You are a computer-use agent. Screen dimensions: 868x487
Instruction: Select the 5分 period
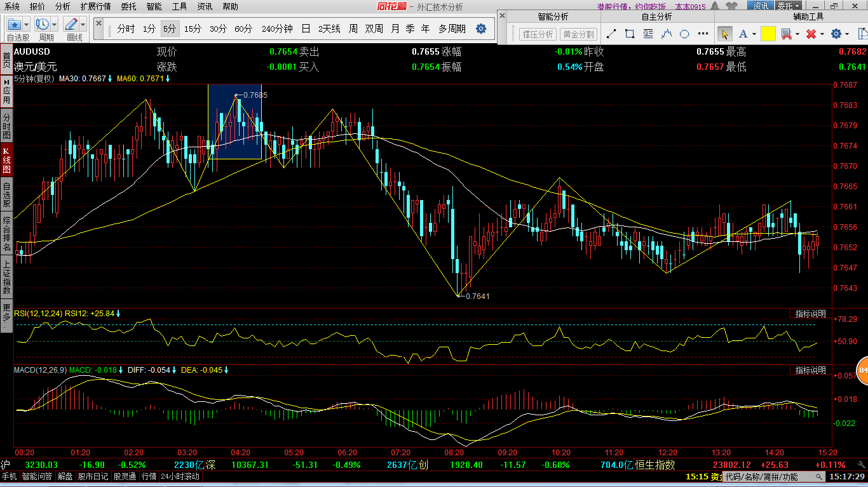point(169,29)
